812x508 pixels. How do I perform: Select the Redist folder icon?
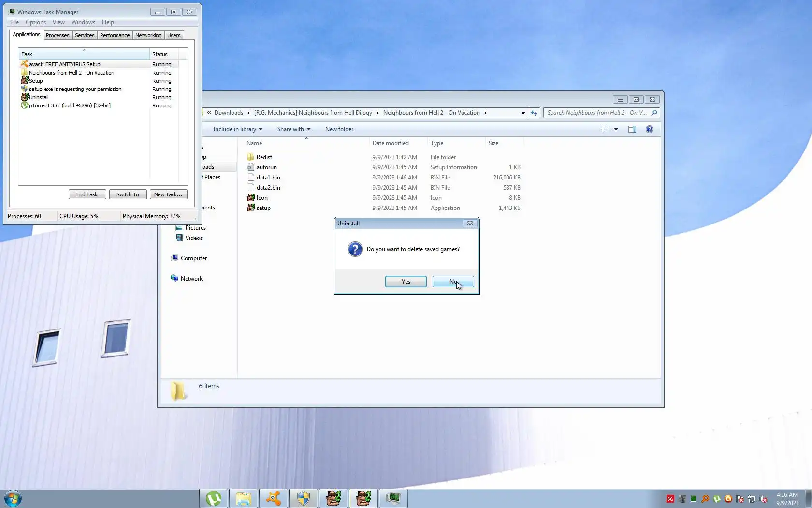(250, 157)
